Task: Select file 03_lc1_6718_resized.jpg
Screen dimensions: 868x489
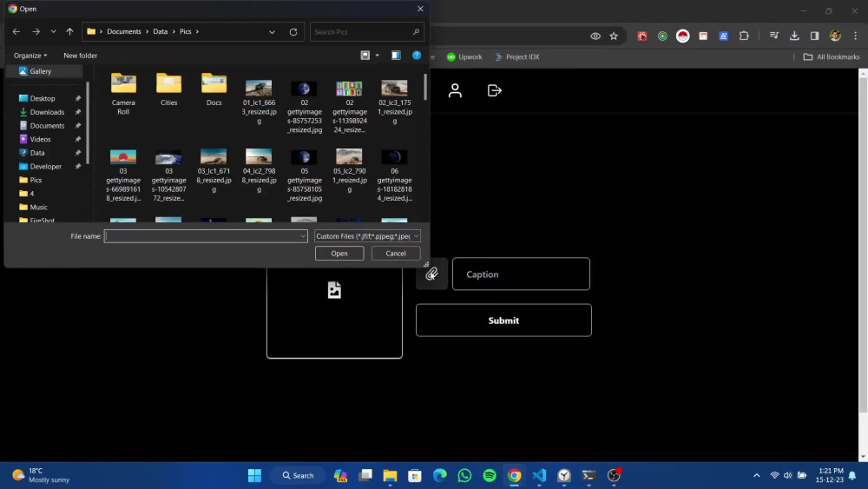Action: click(x=214, y=171)
